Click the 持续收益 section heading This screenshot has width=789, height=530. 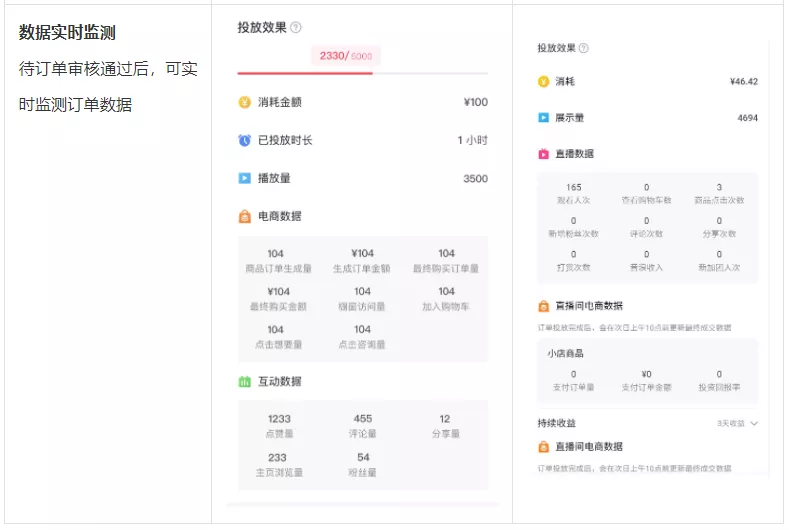(x=557, y=423)
